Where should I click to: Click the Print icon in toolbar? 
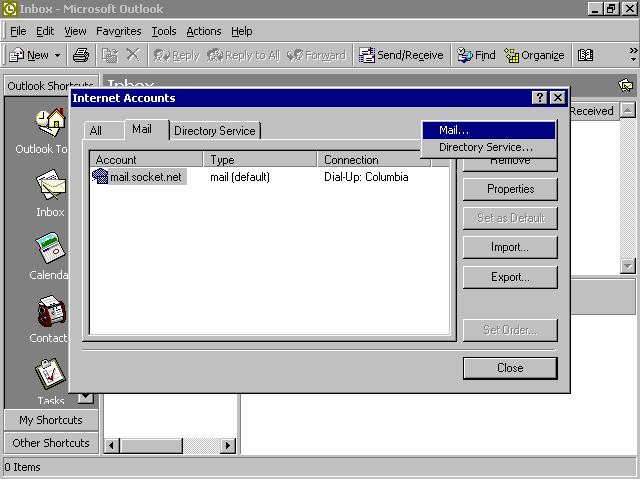click(81, 55)
